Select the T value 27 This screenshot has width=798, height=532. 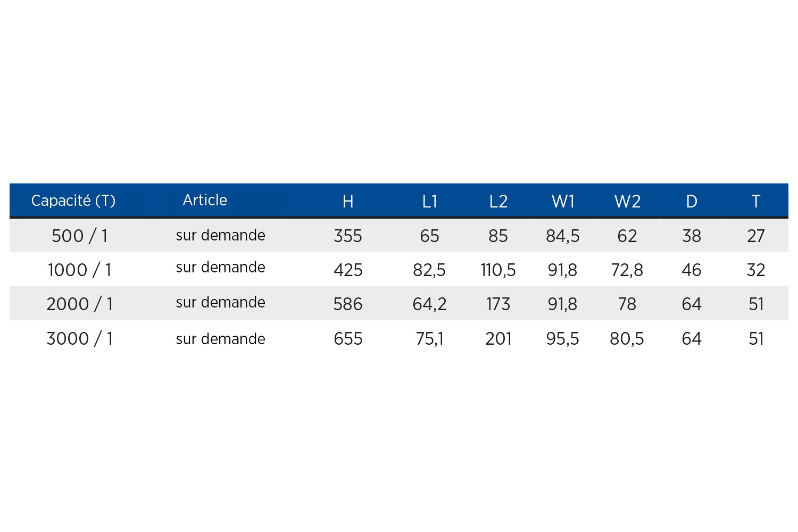(756, 236)
